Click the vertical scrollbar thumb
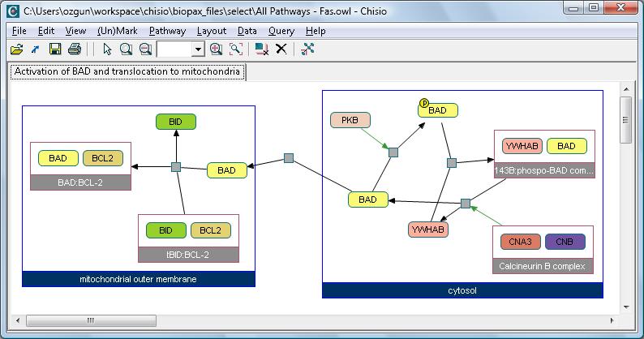Viewport: 644px width, 339px height. (x=625, y=120)
